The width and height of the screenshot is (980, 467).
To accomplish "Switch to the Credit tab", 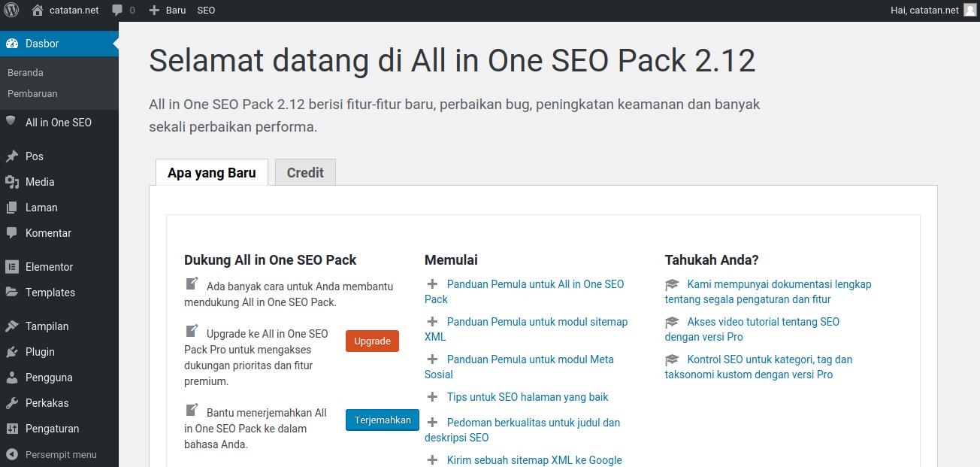I will coord(305,172).
